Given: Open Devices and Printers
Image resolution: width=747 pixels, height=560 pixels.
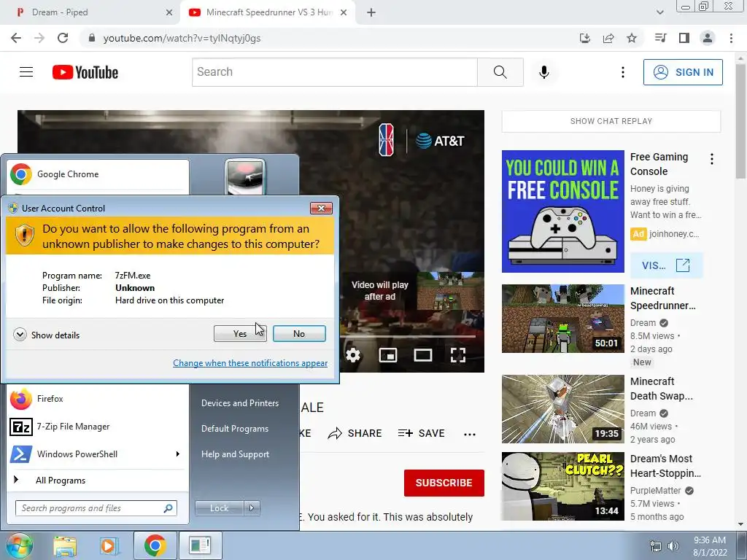Looking at the screenshot, I should click(239, 402).
